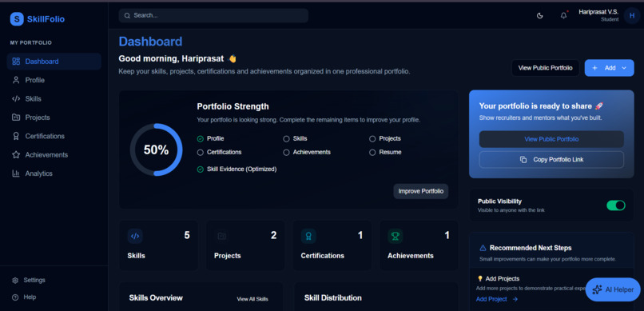Screen dimensions: 644x311
Task: Open the Skills stat card showing 5
Action: [158, 245]
